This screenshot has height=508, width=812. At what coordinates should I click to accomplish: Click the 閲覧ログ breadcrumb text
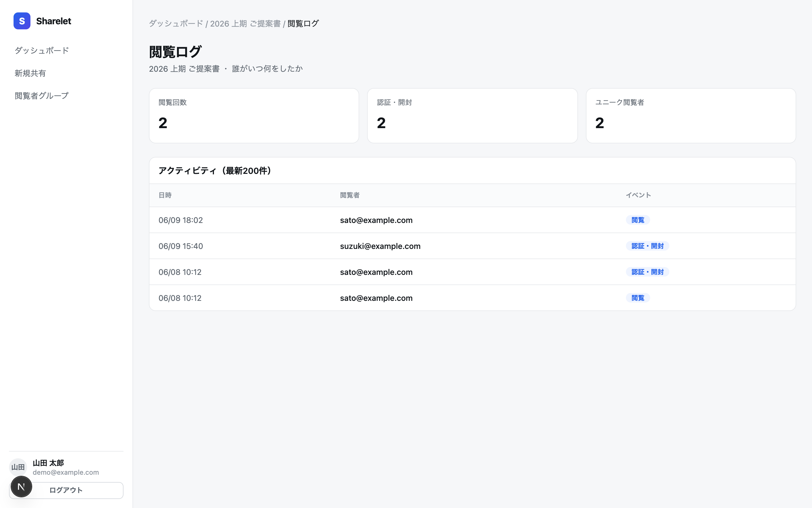(x=303, y=23)
